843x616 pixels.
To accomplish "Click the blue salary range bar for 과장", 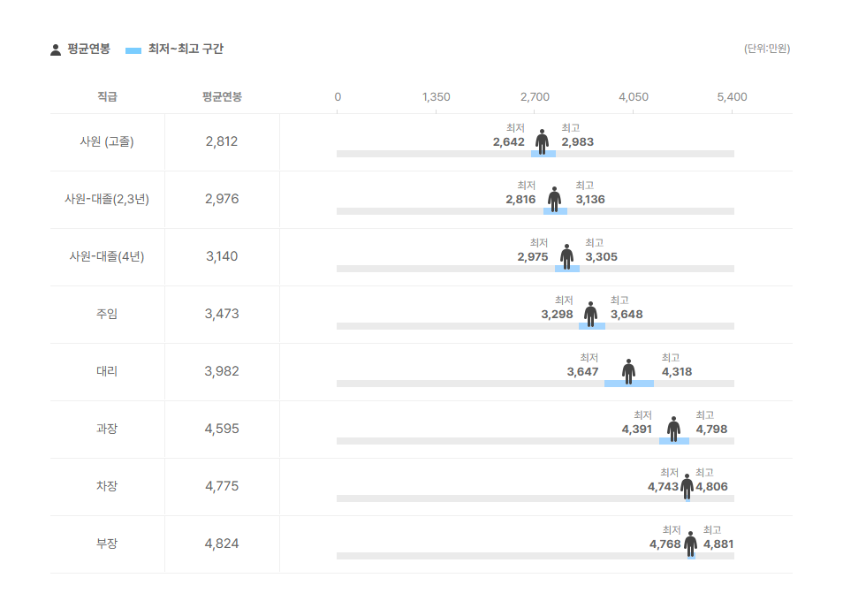I will [674, 441].
